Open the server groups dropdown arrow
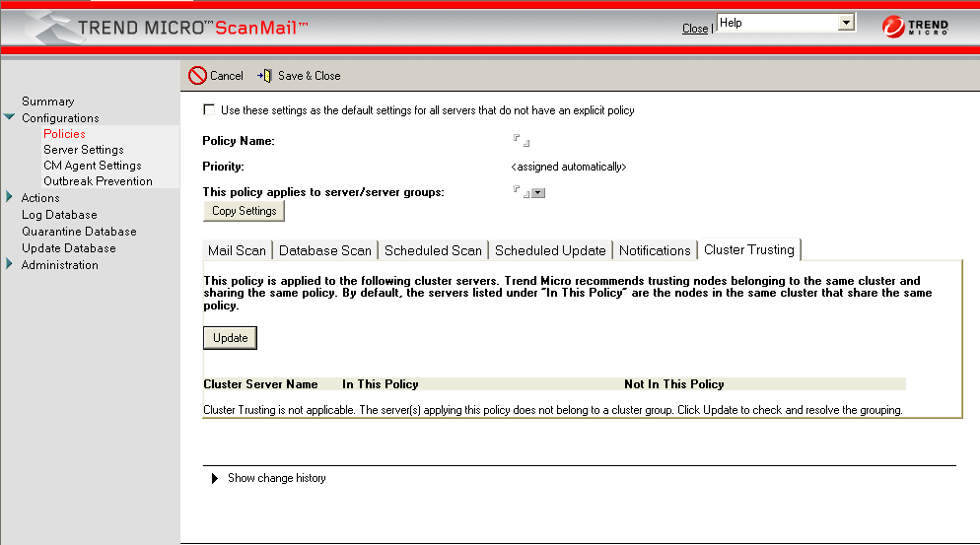 click(538, 193)
